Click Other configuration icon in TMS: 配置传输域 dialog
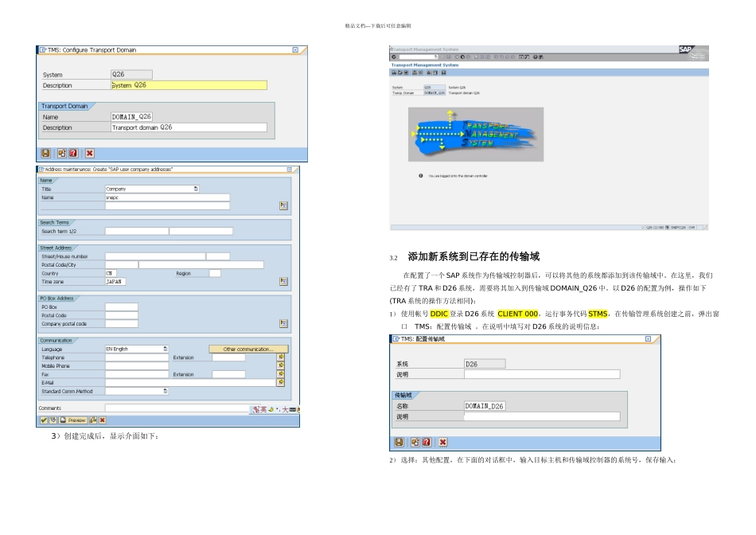The image size is (756, 535). [x=415, y=442]
